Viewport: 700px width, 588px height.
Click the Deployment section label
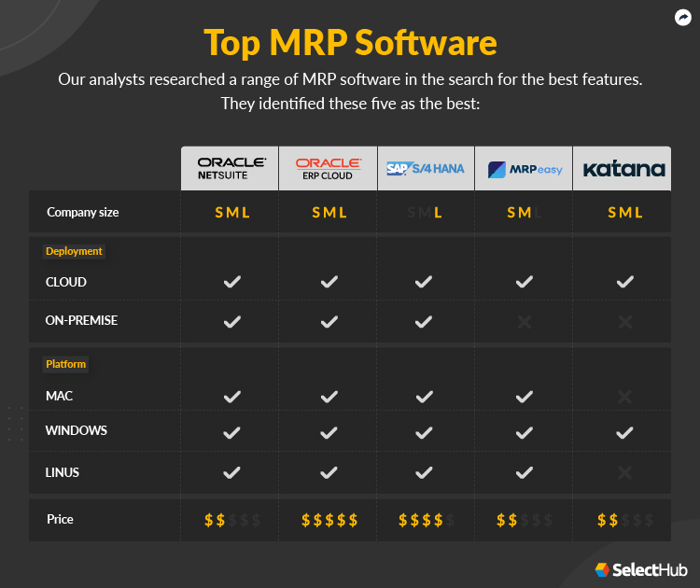click(x=74, y=251)
